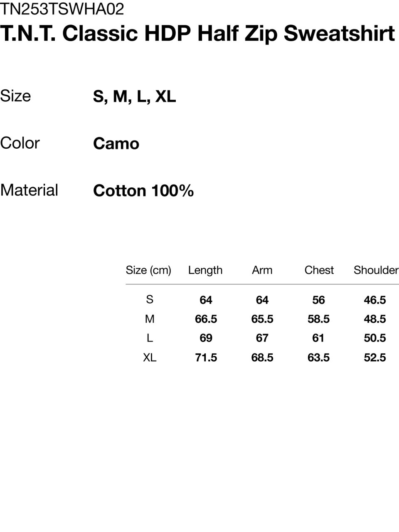
Task: Click the 52.5 shoulder value for XL
Action: pos(375,358)
